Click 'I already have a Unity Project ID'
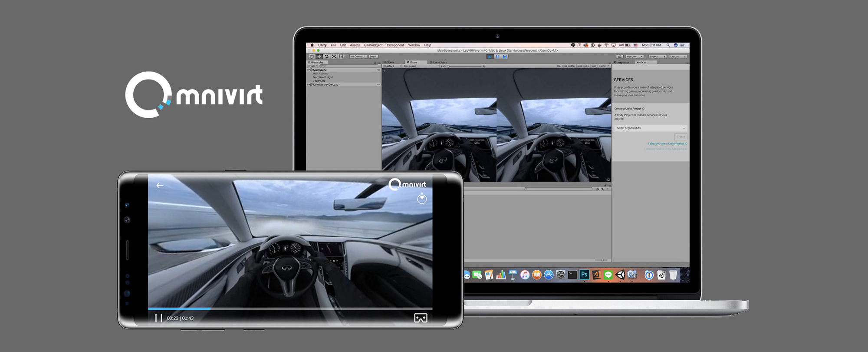Screen dimensions: 868x352 coord(667,143)
